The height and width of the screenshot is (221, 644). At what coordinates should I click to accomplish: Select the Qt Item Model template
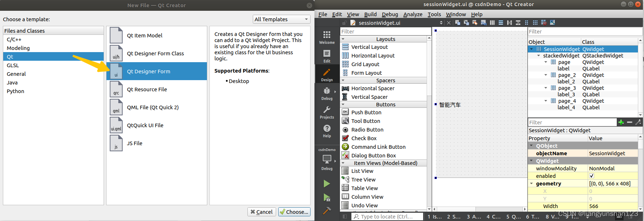tap(157, 35)
